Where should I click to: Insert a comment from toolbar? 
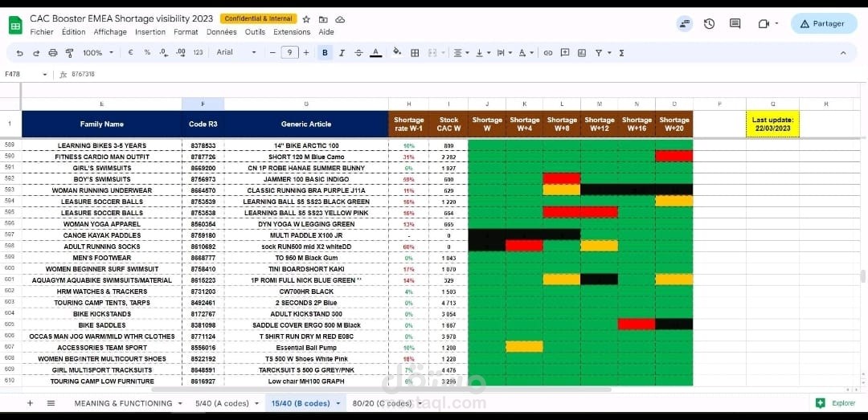[565, 52]
